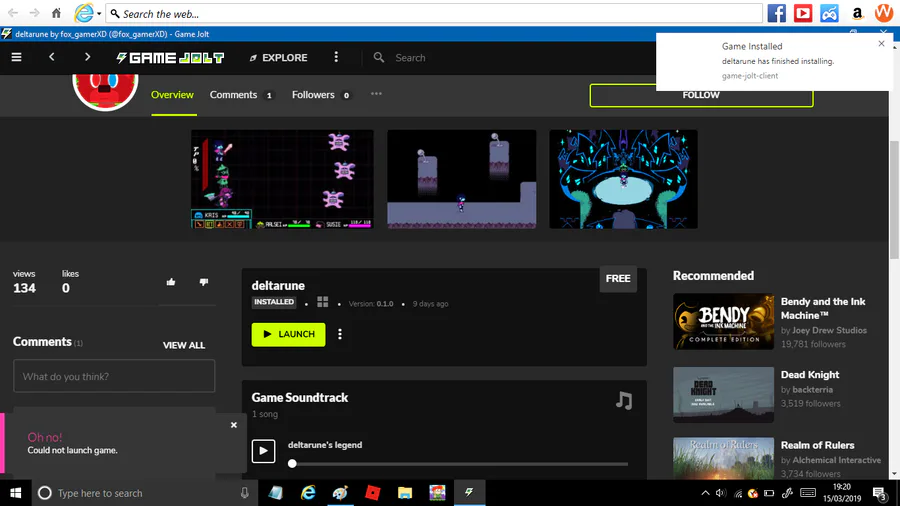Open Realm of Rulers recommendation
The image size is (900, 506).
[x=817, y=445]
